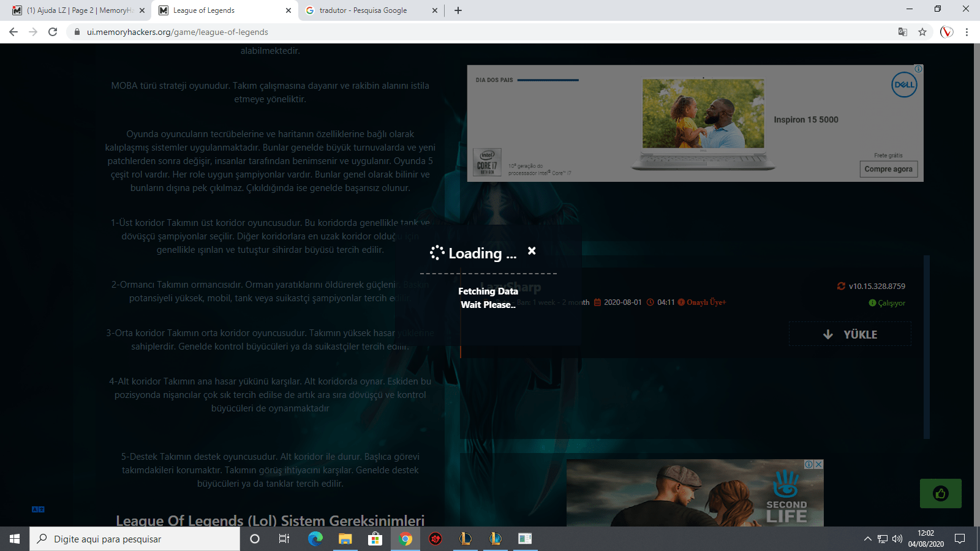Open the red gear app on taskbar
980x551 pixels.
435,539
